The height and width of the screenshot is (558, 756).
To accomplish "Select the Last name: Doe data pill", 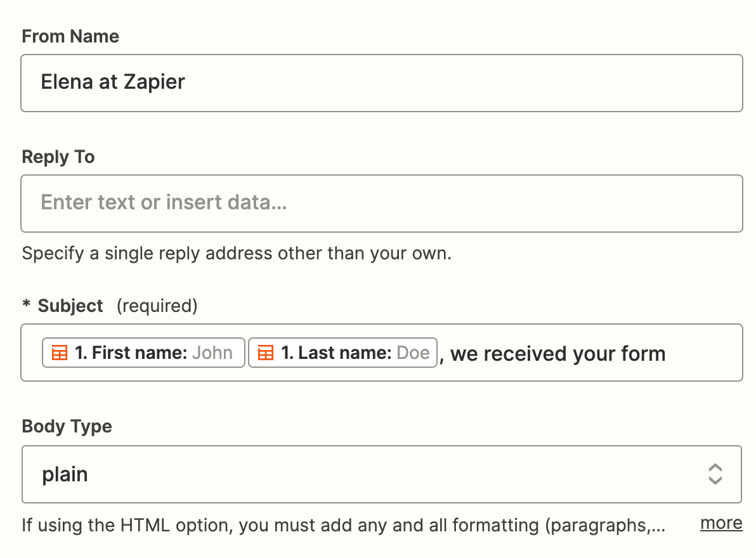I will pos(342,353).
